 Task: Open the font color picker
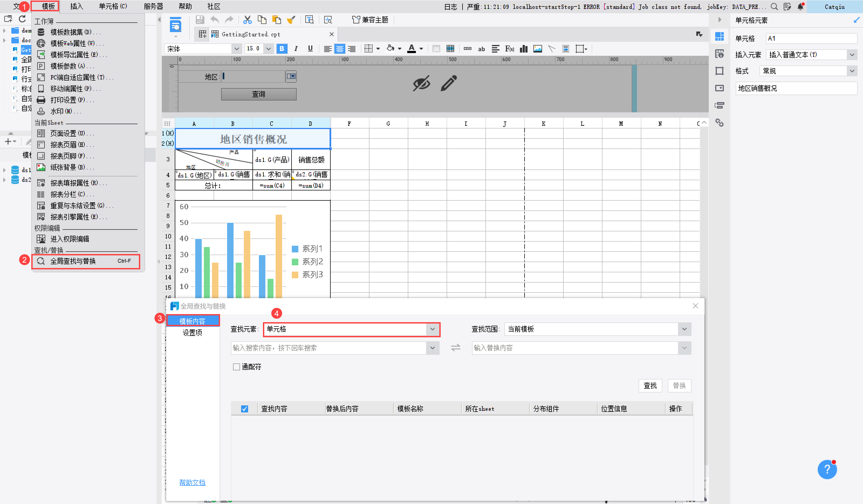coord(412,48)
